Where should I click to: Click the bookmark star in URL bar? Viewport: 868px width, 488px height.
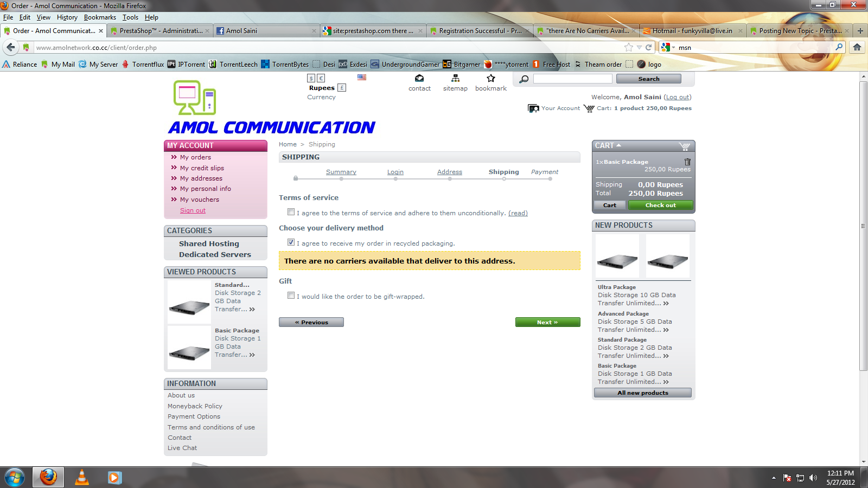tap(628, 47)
